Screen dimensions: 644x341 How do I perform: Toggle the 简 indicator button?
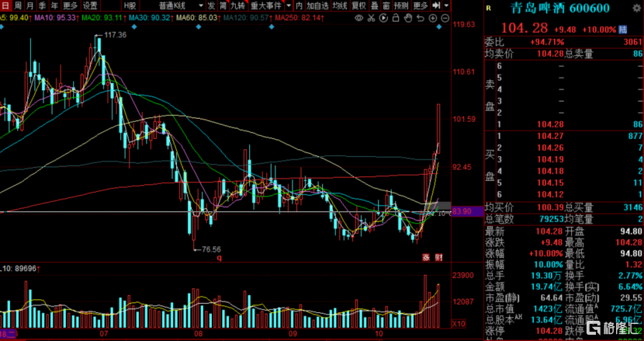(x=223, y=5)
